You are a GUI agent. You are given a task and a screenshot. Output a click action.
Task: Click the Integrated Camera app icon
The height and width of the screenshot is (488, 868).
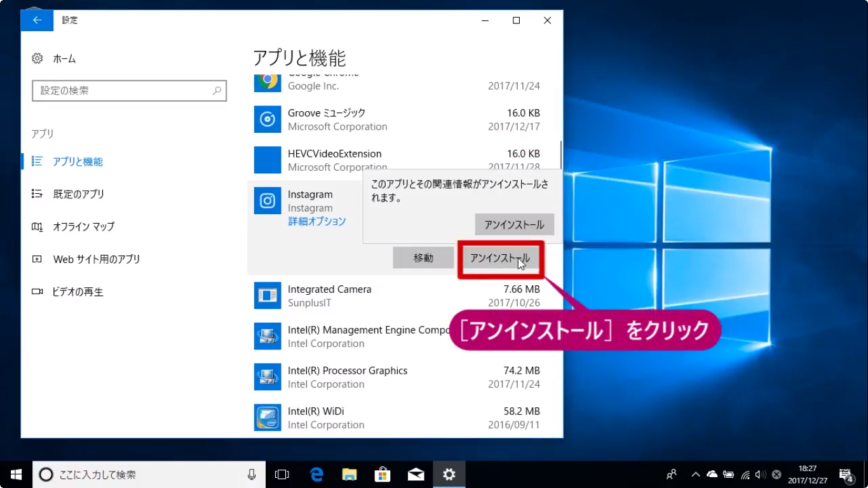coord(268,295)
